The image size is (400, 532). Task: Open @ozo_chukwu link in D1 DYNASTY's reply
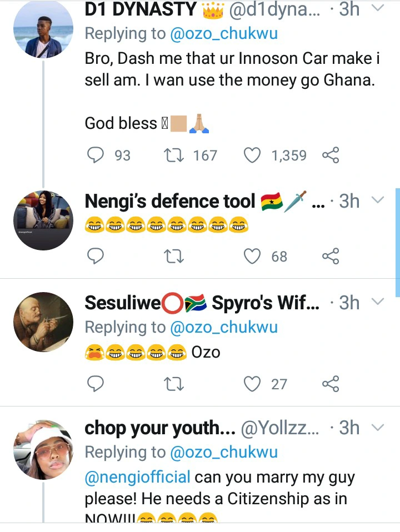224,33
